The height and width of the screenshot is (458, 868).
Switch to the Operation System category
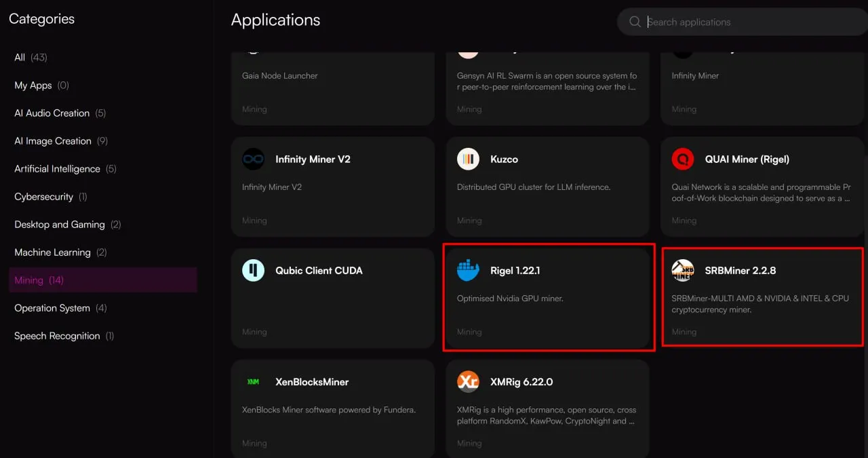pyautogui.click(x=103, y=308)
